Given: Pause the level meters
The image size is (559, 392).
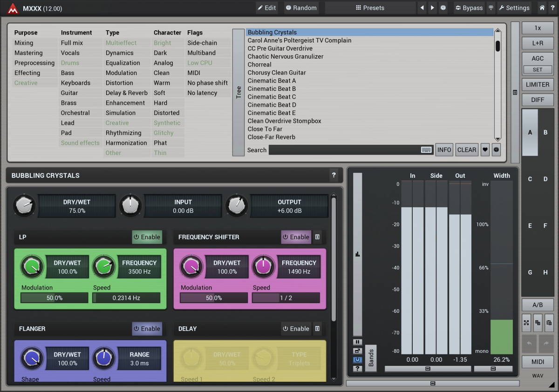Looking at the screenshot, I should click(357, 342).
